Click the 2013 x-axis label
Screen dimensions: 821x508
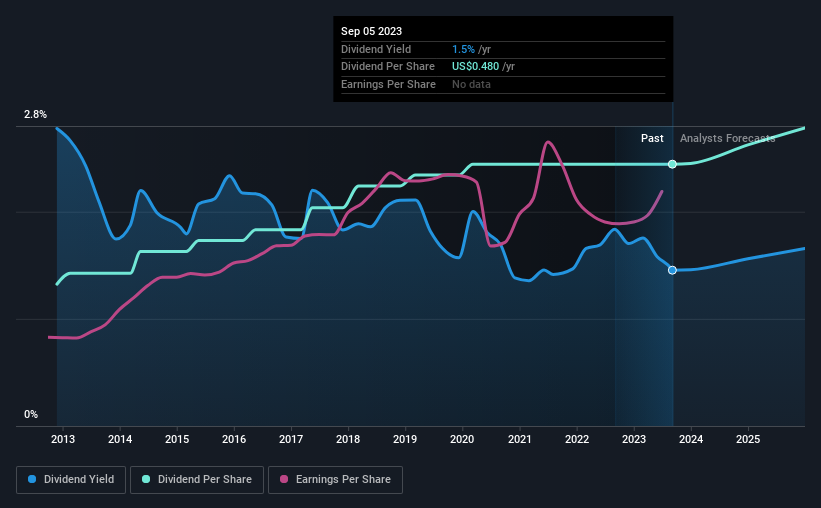(63, 439)
